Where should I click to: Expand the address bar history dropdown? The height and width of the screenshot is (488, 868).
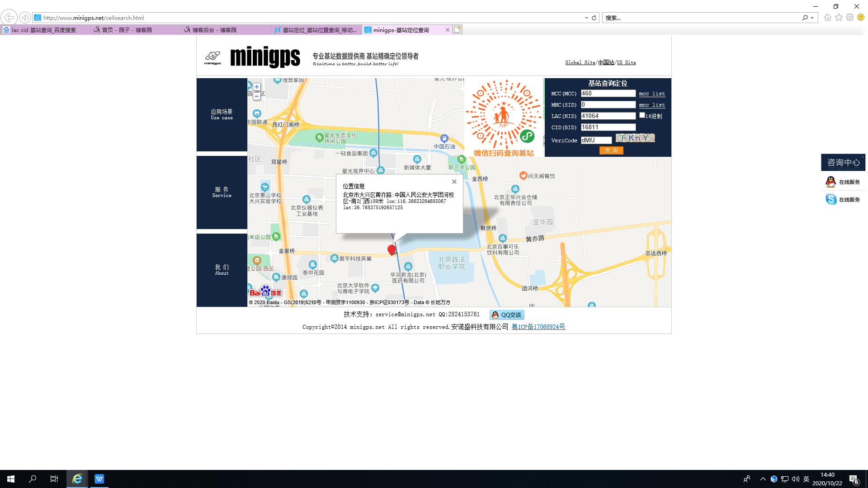[586, 18]
